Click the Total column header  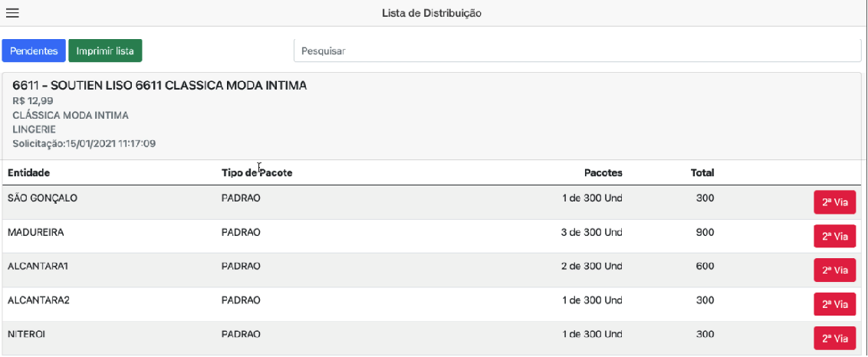pos(702,172)
